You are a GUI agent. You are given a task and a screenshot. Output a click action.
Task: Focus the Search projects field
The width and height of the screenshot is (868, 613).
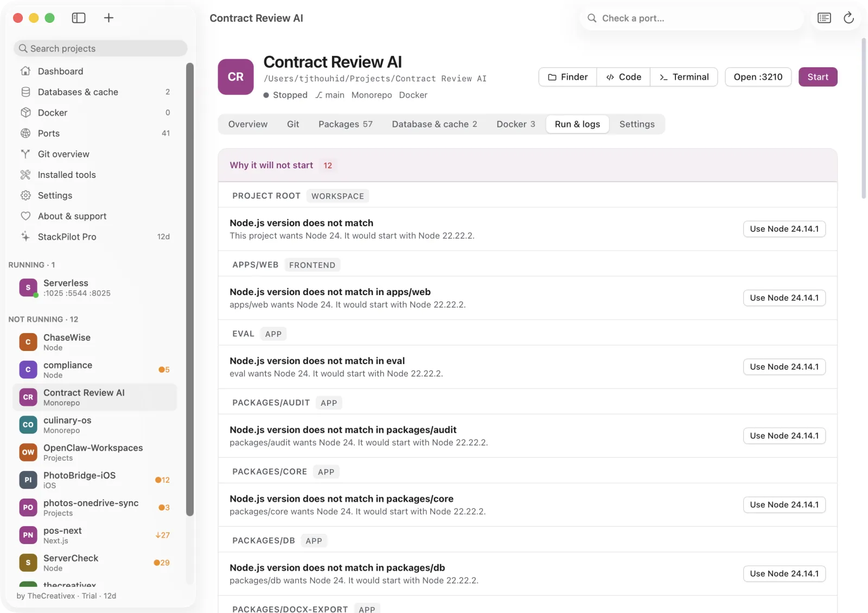tap(100, 48)
